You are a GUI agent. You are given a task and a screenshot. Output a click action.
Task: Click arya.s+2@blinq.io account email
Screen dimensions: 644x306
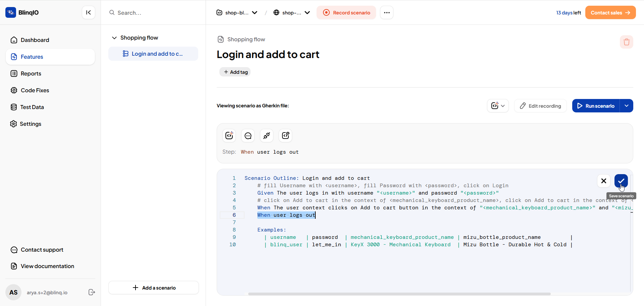(x=47, y=293)
